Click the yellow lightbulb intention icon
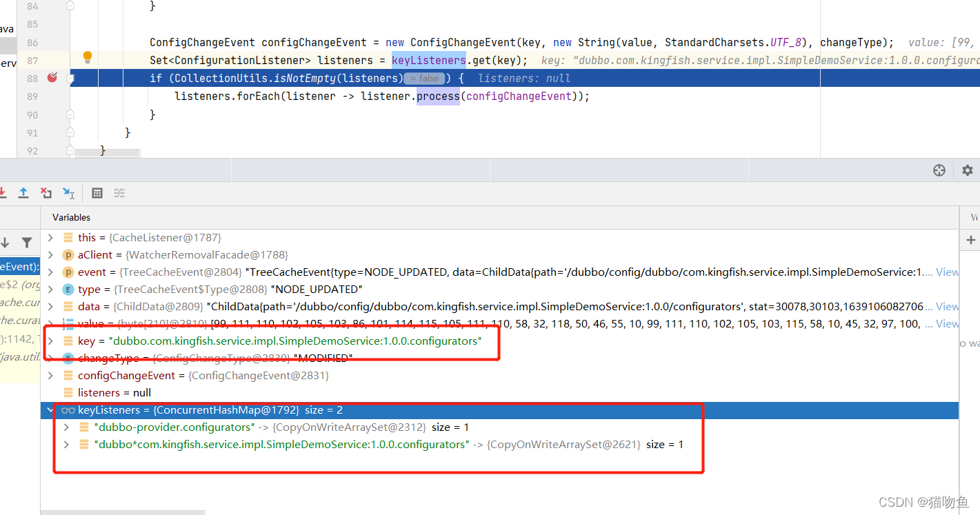Viewport: 980px width, 515px height. (88, 57)
